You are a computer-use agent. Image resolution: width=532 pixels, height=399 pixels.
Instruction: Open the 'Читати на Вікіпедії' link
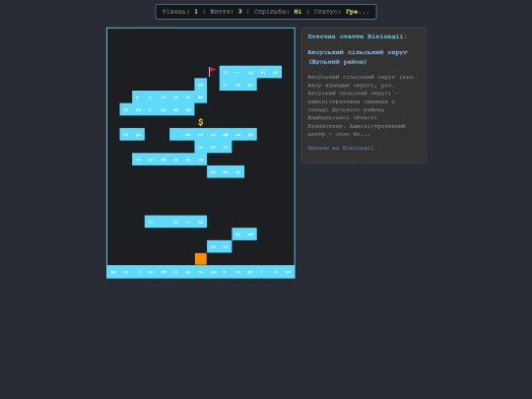(340, 148)
